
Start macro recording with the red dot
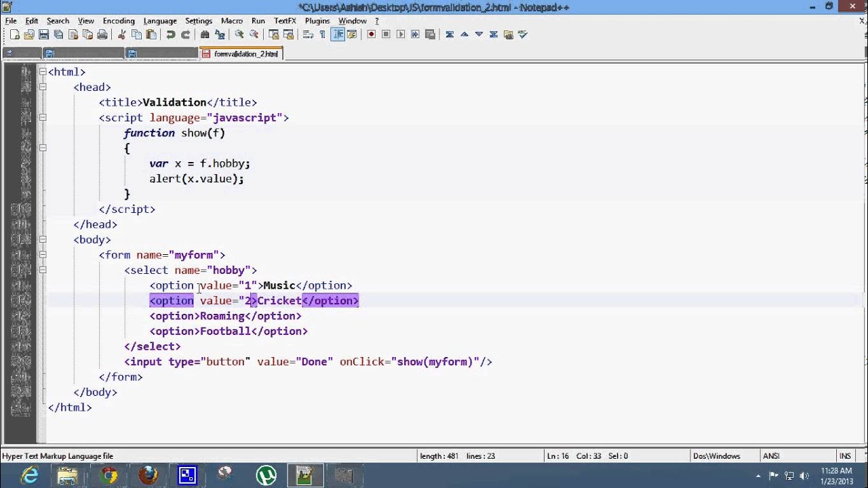click(372, 35)
